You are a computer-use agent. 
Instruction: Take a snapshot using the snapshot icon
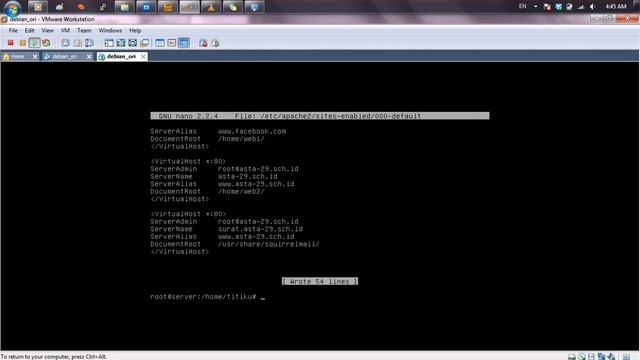coord(65,43)
